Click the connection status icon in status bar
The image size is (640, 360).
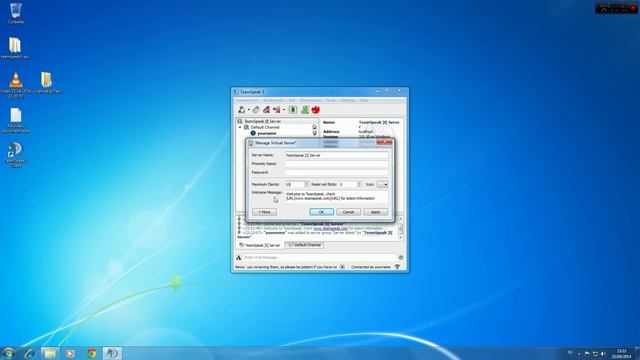[397, 267]
